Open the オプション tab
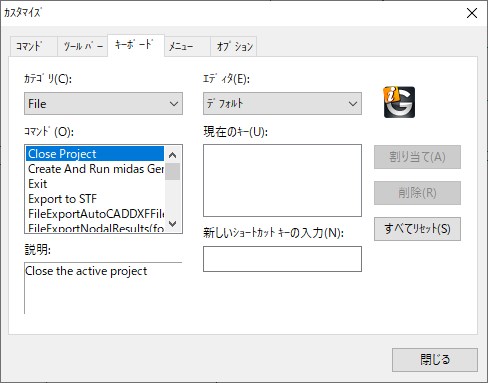 point(234,46)
